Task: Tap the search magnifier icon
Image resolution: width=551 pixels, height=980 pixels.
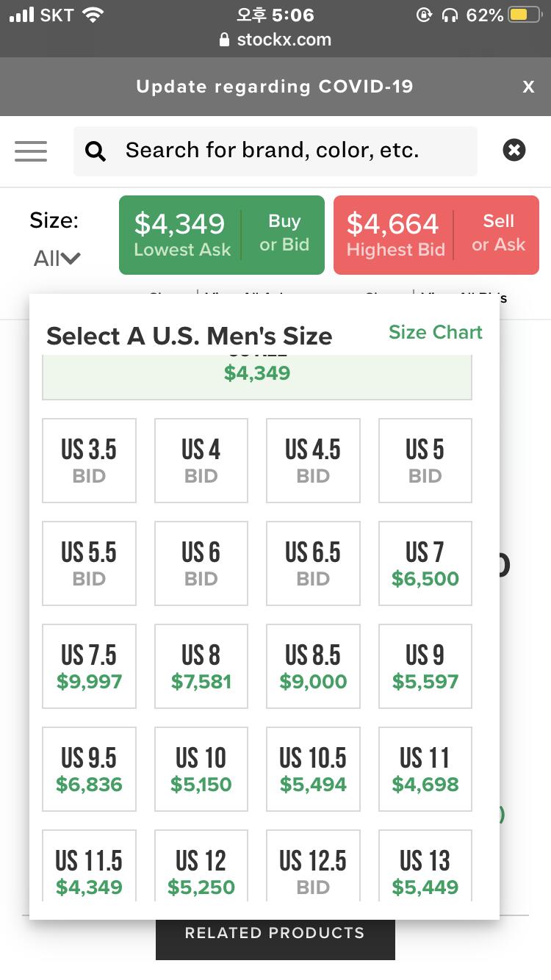Action: tap(96, 151)
